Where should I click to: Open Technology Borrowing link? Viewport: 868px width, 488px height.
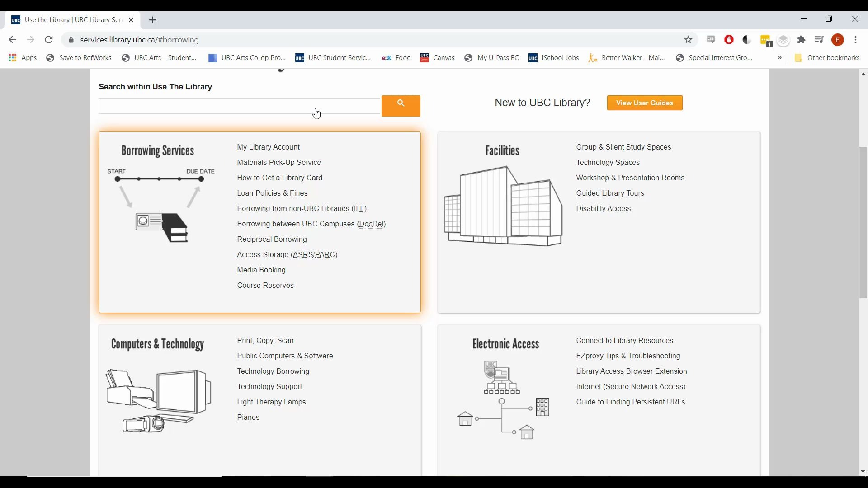pyautogui.click(x=273, y=371)
